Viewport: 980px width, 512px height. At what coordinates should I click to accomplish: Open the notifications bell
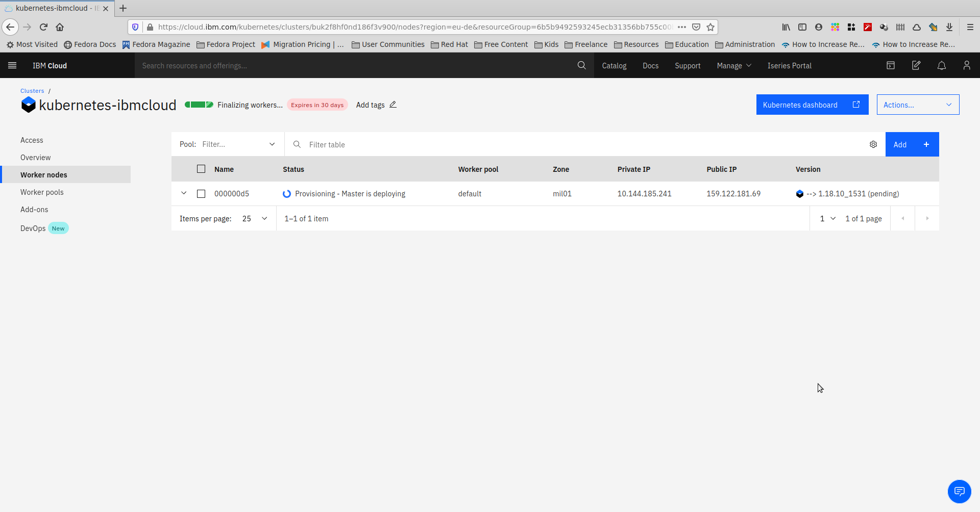tap(942, 65)
